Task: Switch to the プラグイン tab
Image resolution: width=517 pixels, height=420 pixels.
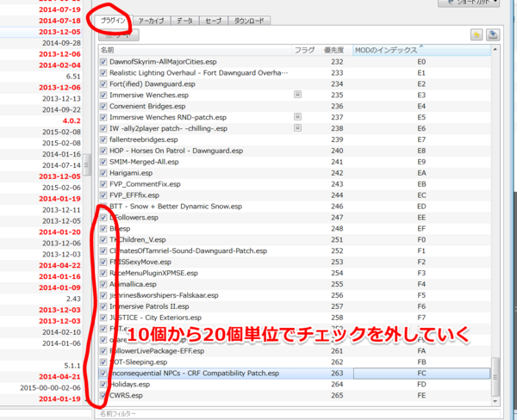Action: tap(114, 21)
